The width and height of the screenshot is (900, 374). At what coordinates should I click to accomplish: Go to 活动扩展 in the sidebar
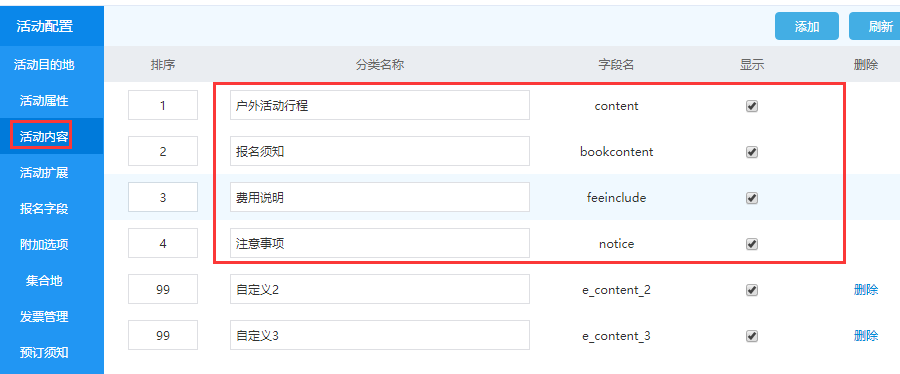[44, 173]
